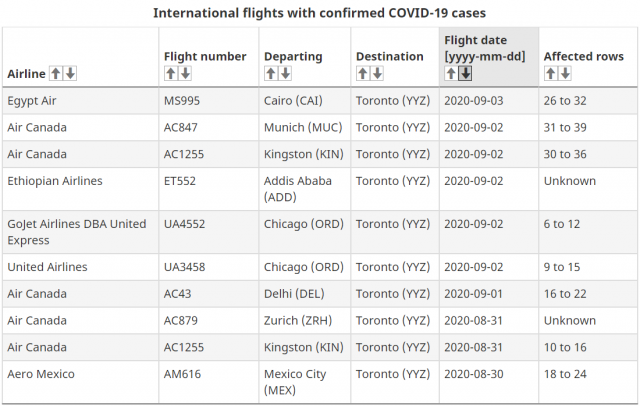Sort Departing column descending arrow
The width and height of the screenshot is (640, 406).
(285, 73)
